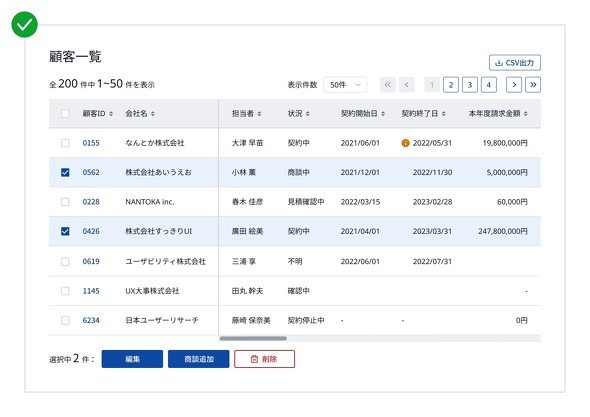
Task: Sort by 会社名 column arrows
Action: [153, 114]
